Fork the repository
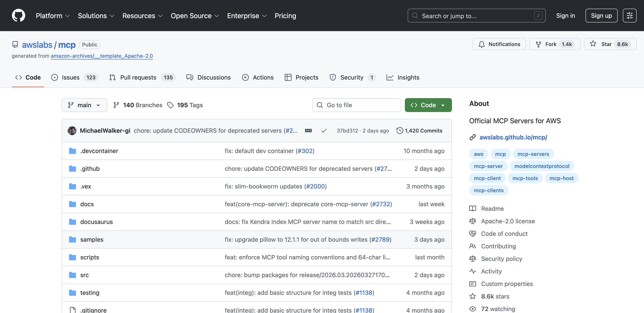Image resolution: width=644 pixels, height=313 pixels. point(554,44)
